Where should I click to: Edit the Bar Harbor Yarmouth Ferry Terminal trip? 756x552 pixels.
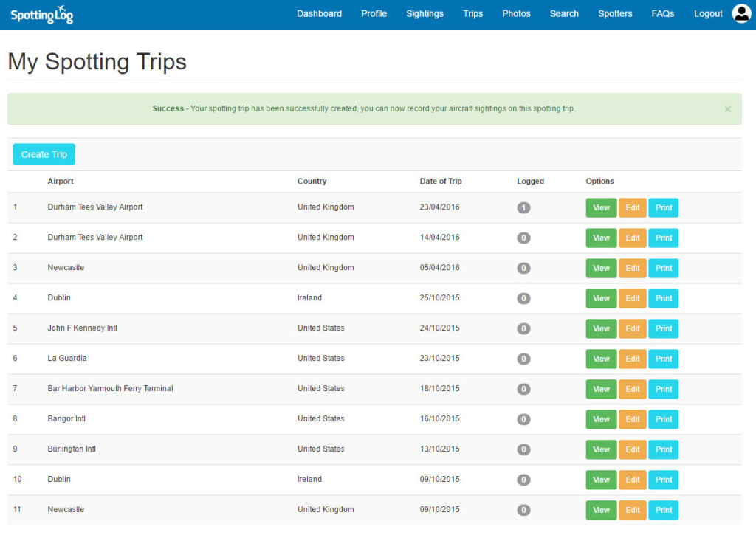(633, 390)
